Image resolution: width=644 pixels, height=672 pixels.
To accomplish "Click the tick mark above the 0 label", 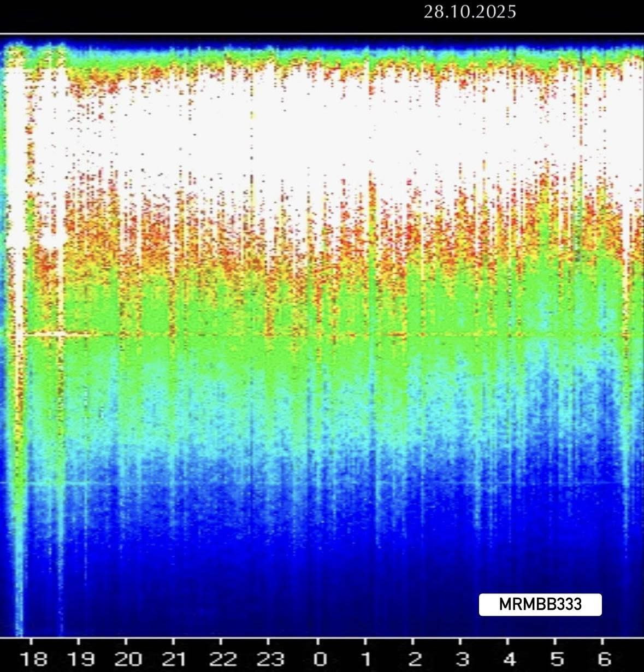I will coord(317,642).
